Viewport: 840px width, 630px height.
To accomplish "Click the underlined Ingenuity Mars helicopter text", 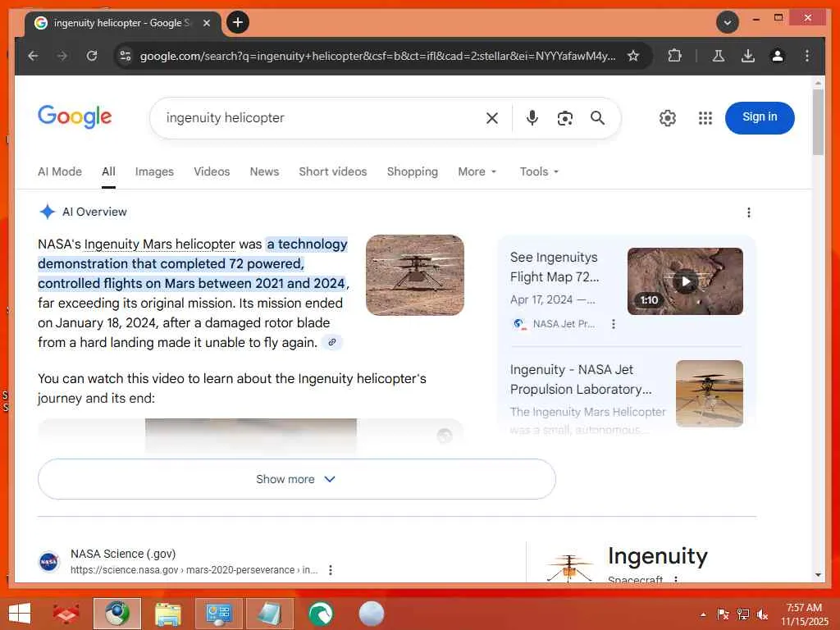I will (x=160, y=244).
